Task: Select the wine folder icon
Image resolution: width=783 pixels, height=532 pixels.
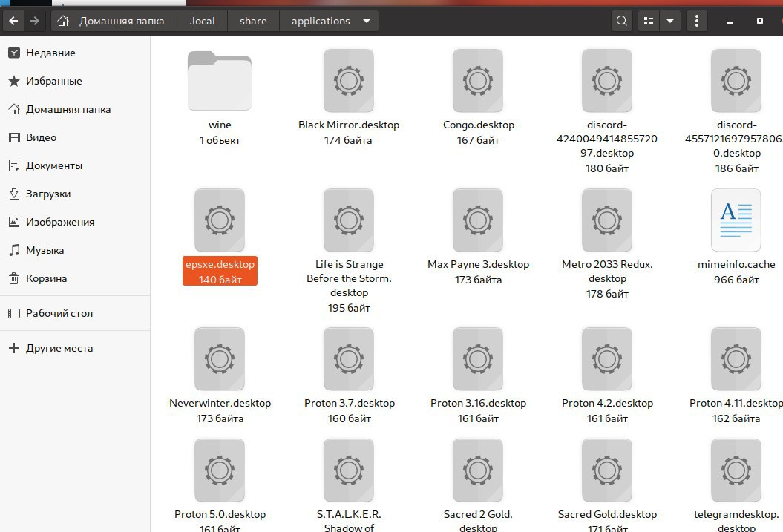Action: coord(220,81)
